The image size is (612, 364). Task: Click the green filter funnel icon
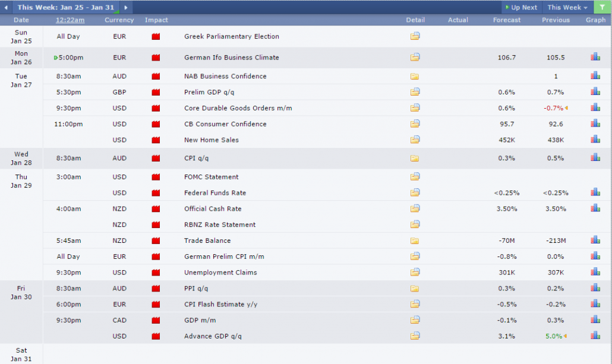click(x=602, y=7)
